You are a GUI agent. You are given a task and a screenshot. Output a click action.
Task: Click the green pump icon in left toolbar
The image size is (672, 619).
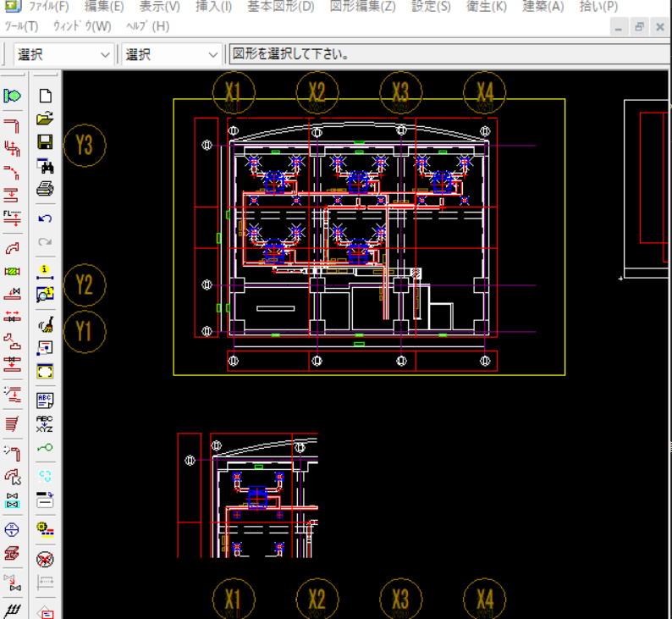pos(13,97)
